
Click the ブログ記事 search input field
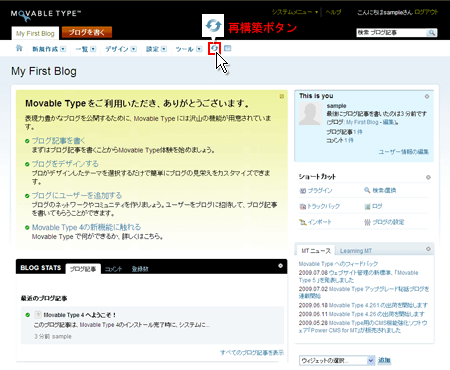[392, 32]
